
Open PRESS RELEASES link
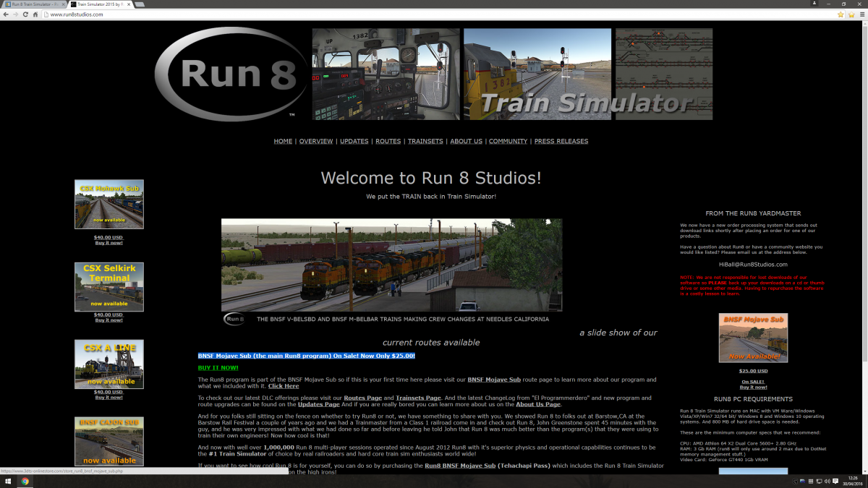(x=561, y=141)
